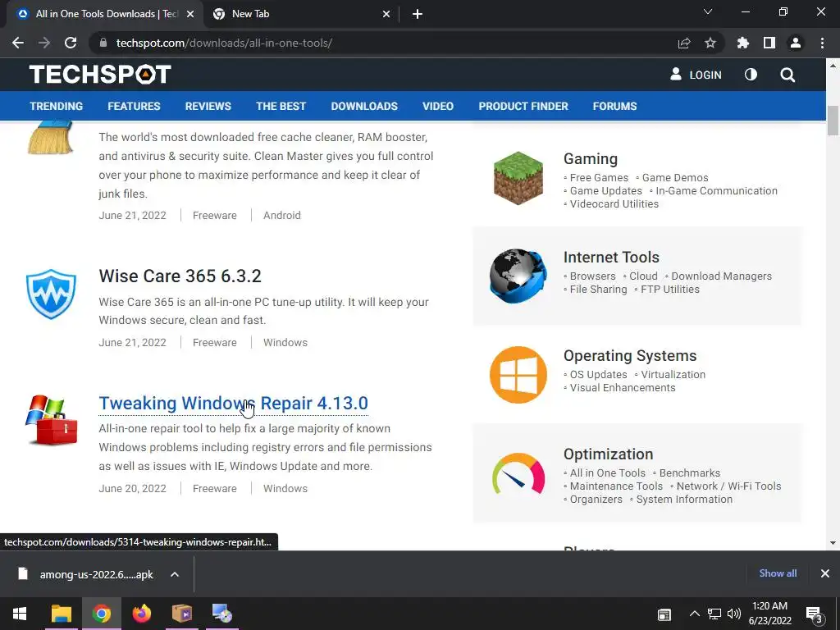Open Firefox from taskbar

click(x=142, y=614)
